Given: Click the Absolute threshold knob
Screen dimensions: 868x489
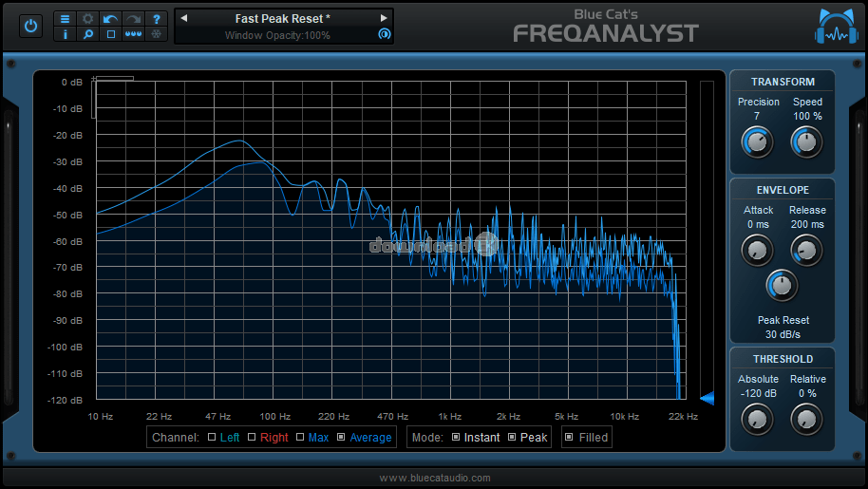Looking at the screenshot, I should (x=757, y=420).
